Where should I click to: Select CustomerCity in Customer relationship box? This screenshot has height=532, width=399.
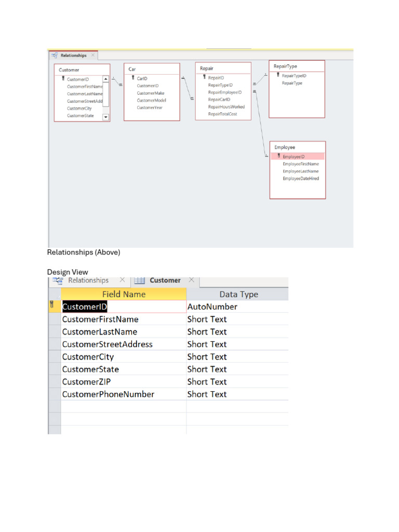(x=79, y=109)
